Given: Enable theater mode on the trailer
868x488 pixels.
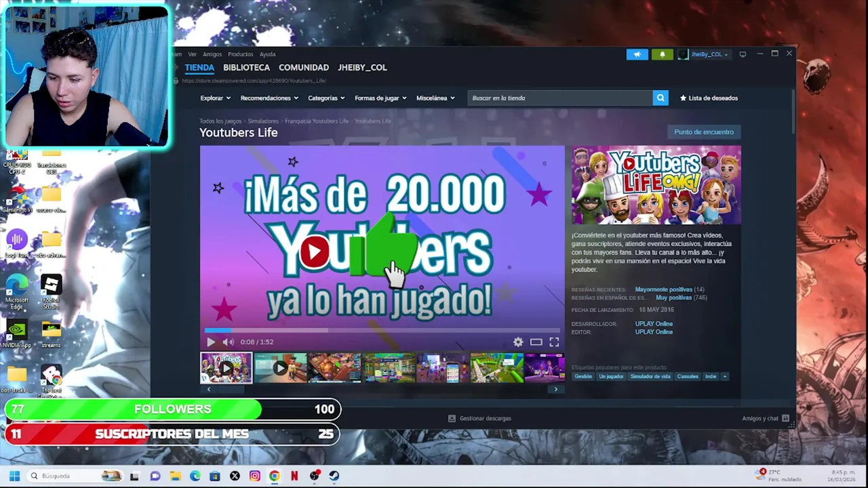Looking at the screenshot, I should (536, 342).
